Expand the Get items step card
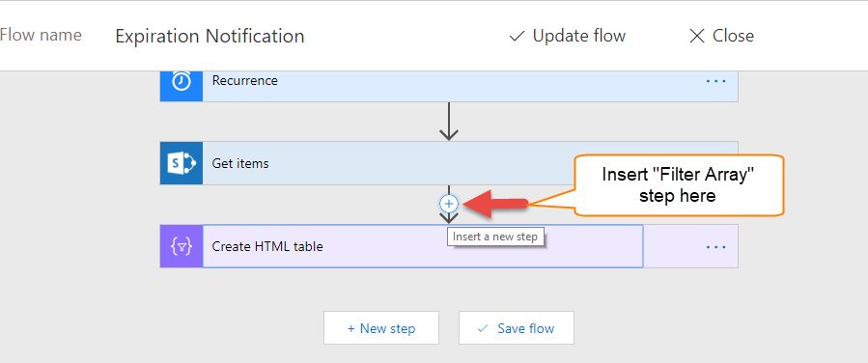The height and width of the screenshot is (363, 868). point(449,163)
